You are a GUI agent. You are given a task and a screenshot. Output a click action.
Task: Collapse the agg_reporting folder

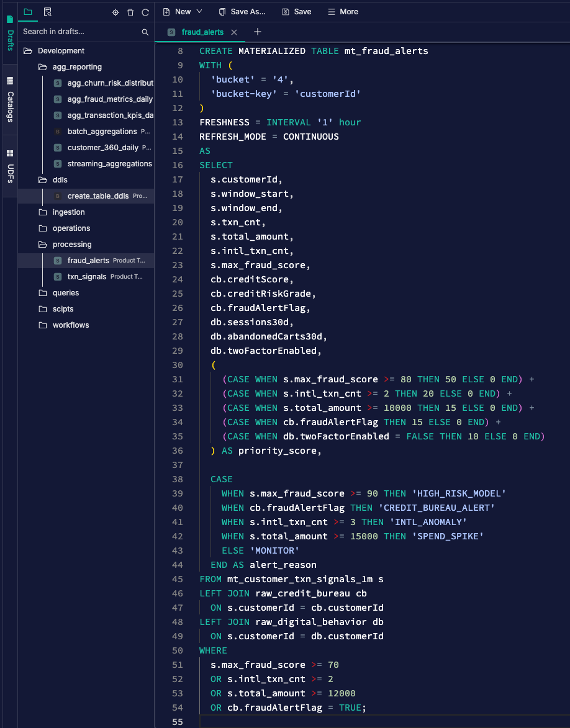point(77,67)
